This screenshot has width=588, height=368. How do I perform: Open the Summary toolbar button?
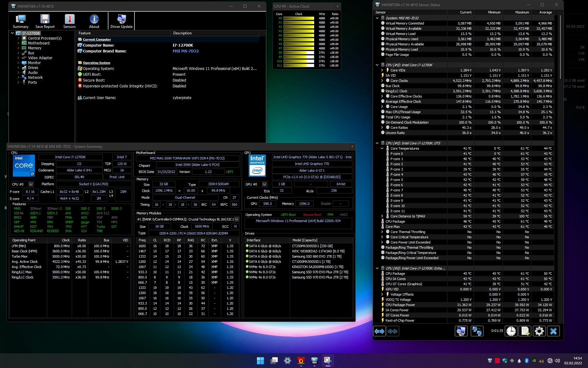point(21,21)
